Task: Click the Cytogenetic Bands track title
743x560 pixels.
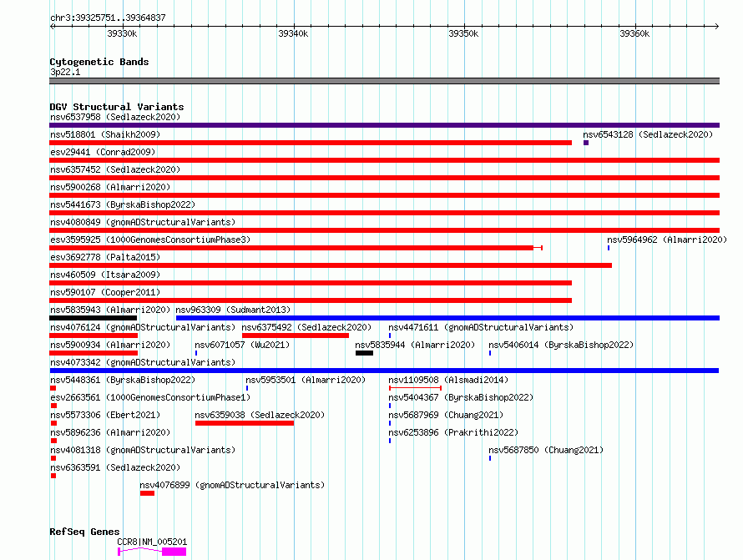Action: click(x=99, y=62)
